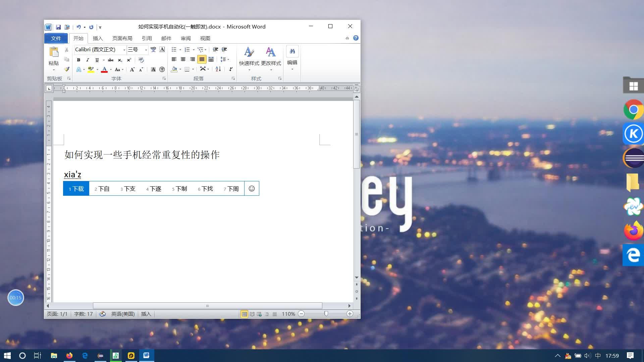Align text right
Image resolution: width=644 pixels, height=362 pixels.
click(193, 59)
